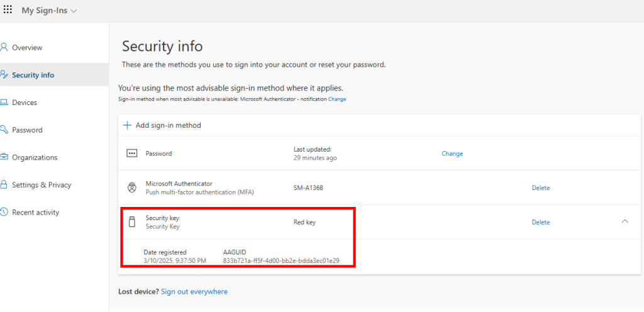Select the Red key name text

304,223
